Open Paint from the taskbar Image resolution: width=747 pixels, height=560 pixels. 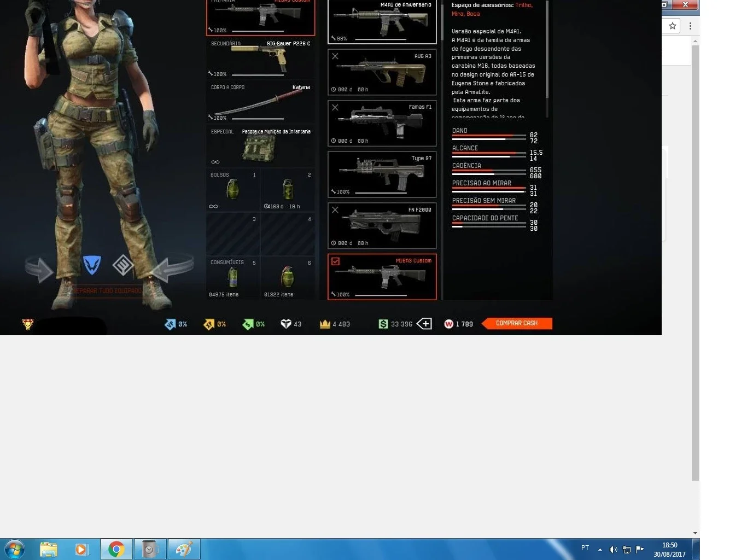(x=184, y=549)
